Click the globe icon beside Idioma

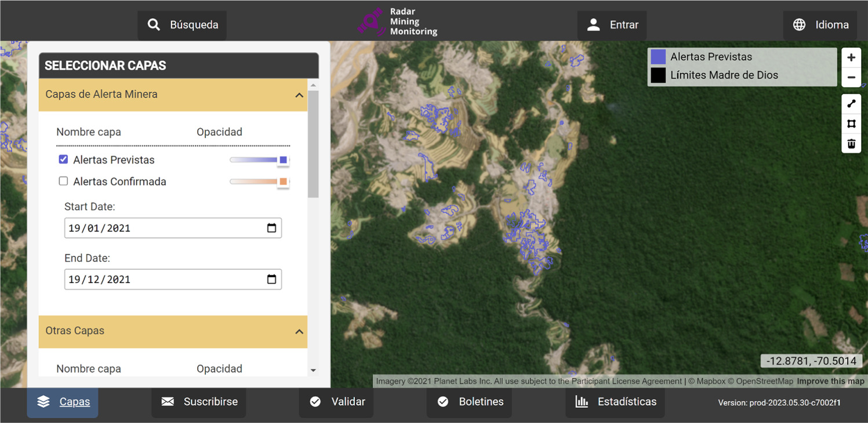pyautogui.click(x=799, y=25)
